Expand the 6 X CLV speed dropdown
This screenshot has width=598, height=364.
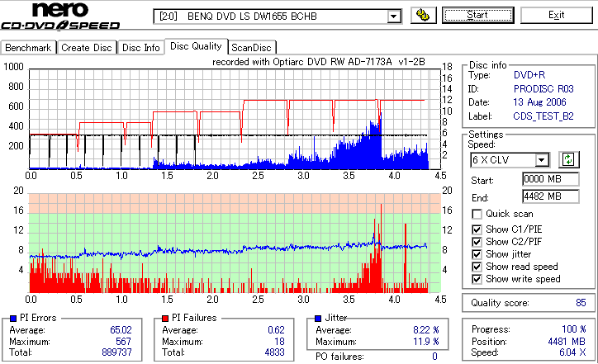[x=542, y=159]
